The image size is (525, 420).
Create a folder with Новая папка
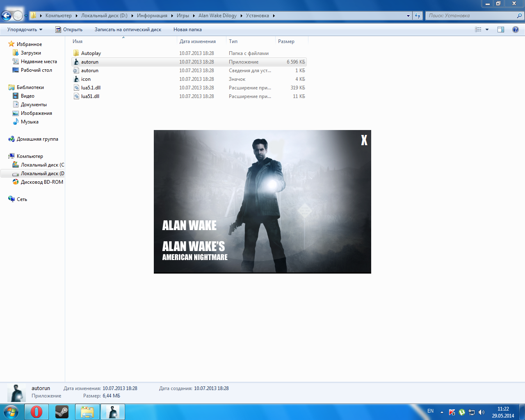point(187,30)
